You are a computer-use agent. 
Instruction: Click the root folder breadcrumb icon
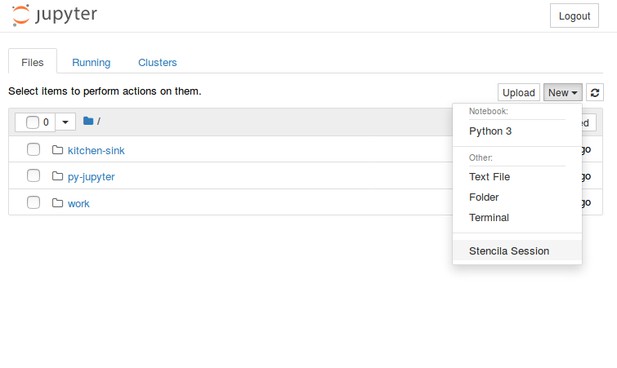(x=88, y=121)
